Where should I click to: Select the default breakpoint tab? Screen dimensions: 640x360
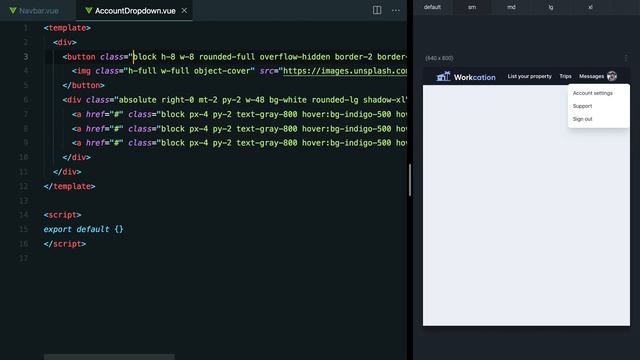432,7
